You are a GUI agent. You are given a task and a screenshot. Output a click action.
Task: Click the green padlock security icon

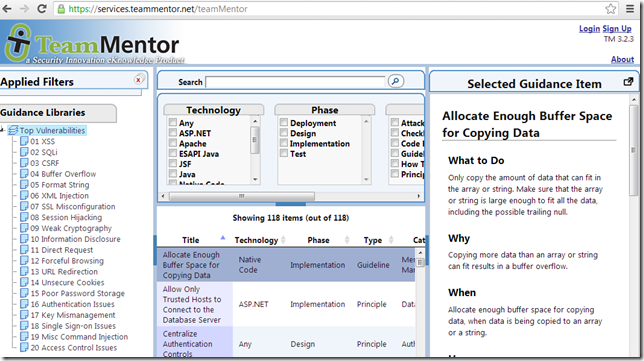click(61, 9)
